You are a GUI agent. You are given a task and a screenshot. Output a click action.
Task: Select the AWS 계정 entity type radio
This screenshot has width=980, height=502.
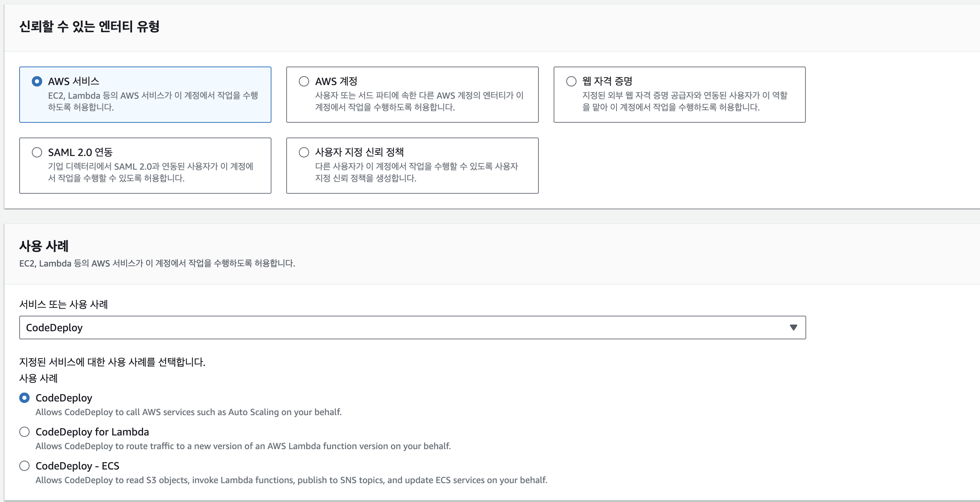pyautogui.click(x=304, y=81)
